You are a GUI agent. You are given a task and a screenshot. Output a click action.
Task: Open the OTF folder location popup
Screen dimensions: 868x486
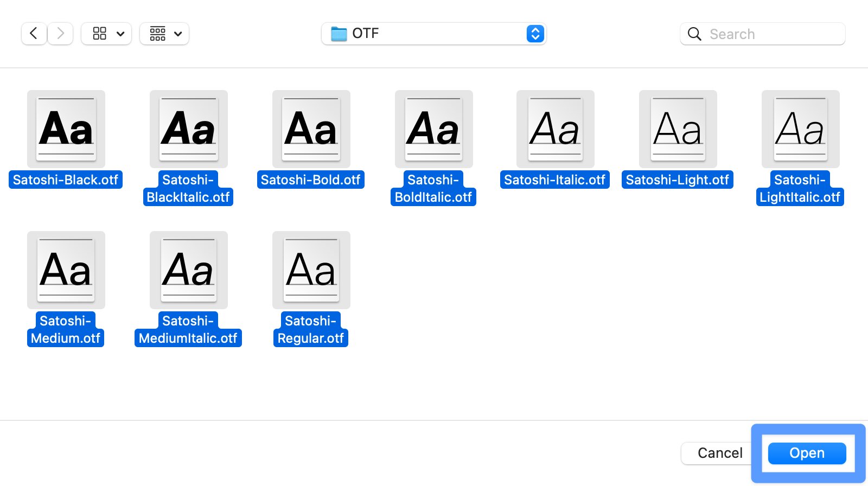point(433,34)
